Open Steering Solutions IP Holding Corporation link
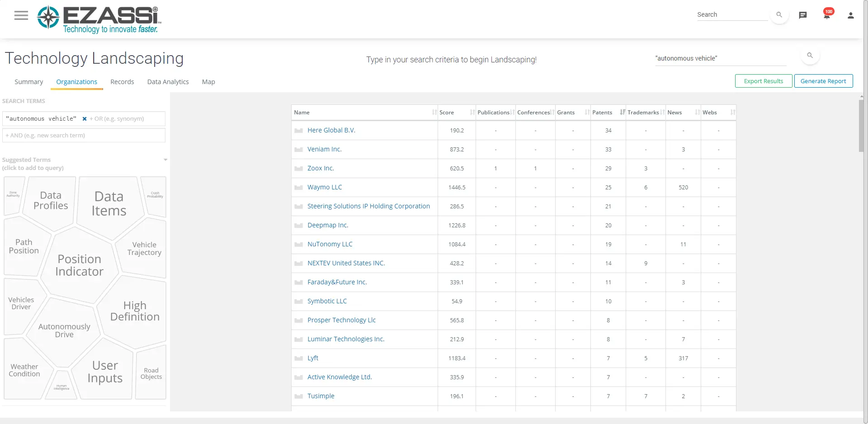 tap(368, 206)
